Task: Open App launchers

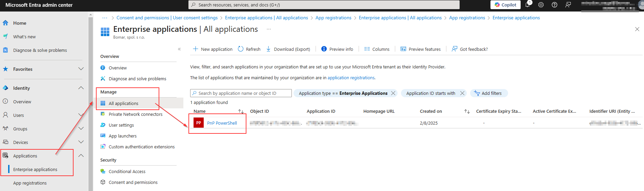Action: pyautogui.click(x=122, y=136)
